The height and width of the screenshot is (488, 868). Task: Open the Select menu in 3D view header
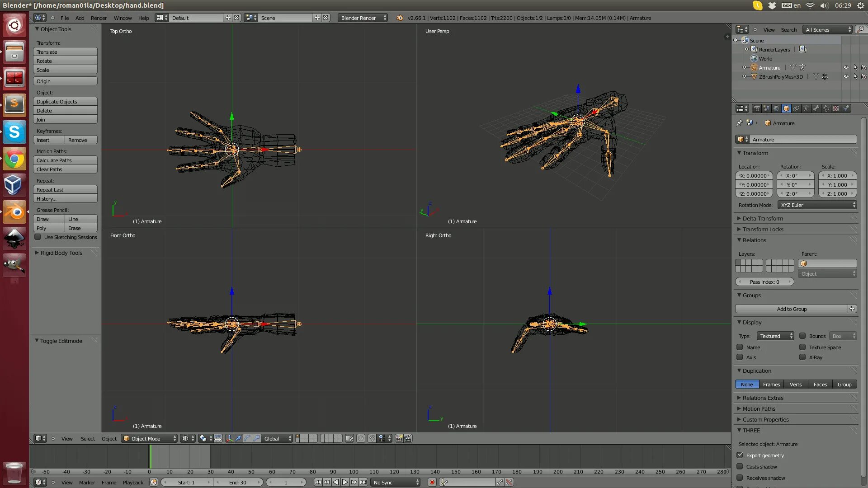[x=88, y=438]
